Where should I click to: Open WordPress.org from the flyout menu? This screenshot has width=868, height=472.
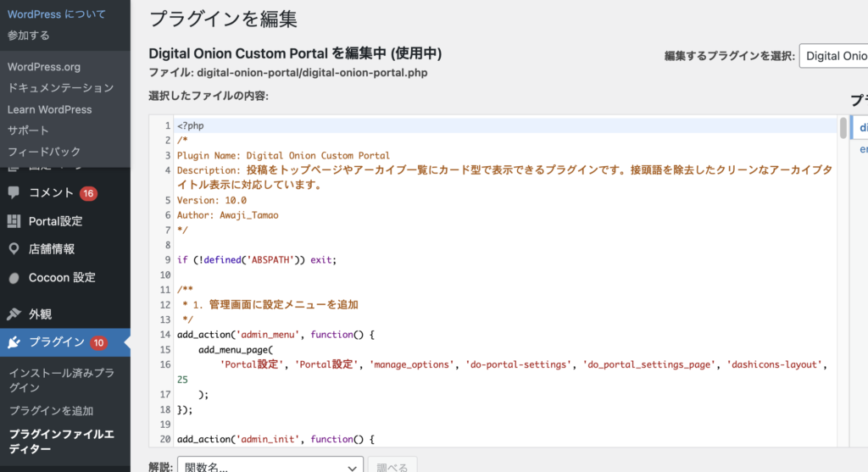point(43,67)
